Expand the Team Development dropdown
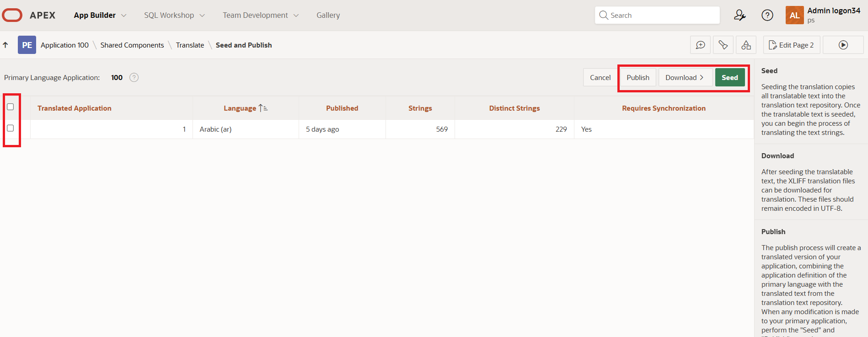The image size is (868, 337). [260, 15]
